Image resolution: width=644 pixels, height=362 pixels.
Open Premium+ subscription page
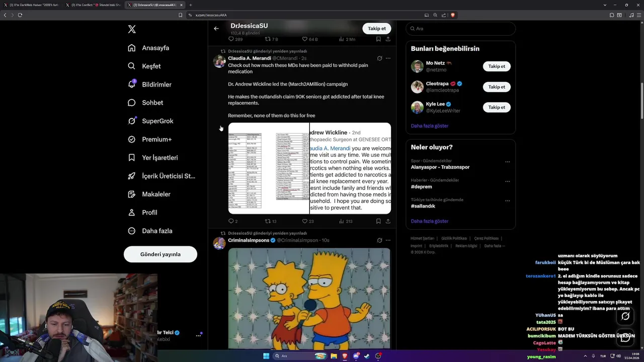click(149, 139)
